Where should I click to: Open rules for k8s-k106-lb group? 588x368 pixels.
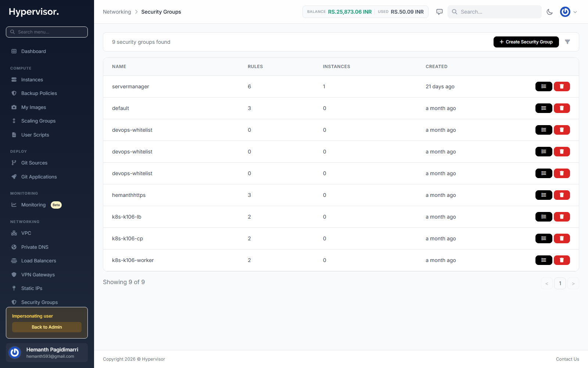pos(544,217)
